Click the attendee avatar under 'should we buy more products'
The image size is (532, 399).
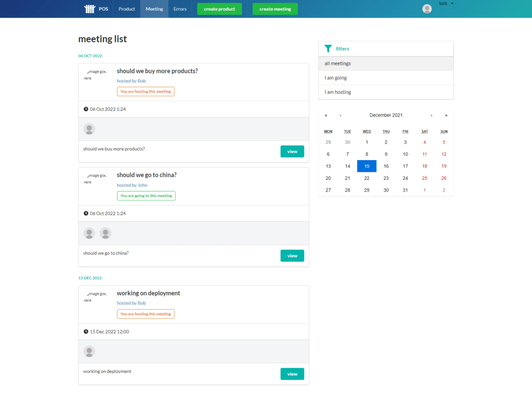[89, 129]
